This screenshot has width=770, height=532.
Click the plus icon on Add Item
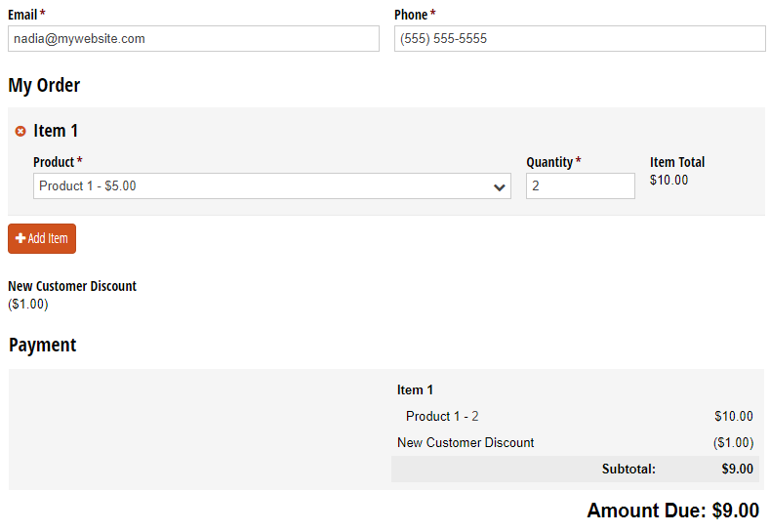point(20,238)
